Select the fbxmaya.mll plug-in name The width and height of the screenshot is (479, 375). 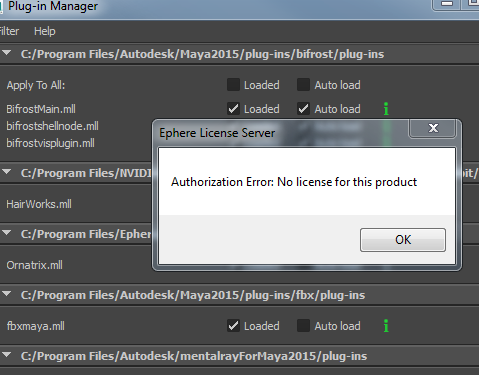pos(36,326)
